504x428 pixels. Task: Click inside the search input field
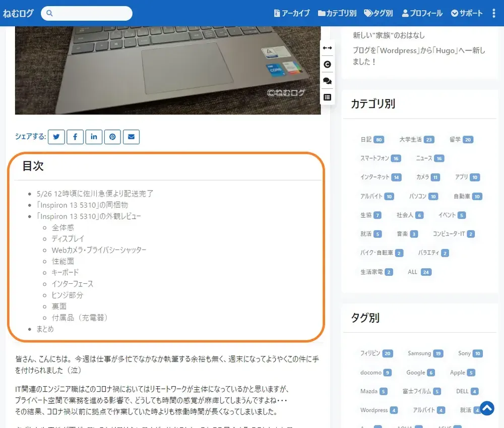[x=91, y=13]
